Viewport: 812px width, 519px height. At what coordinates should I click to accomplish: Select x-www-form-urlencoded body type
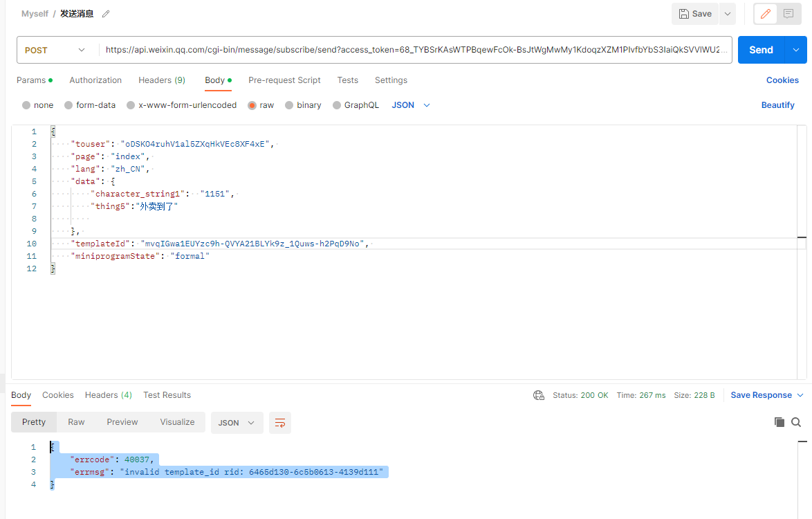pos(181,105)
